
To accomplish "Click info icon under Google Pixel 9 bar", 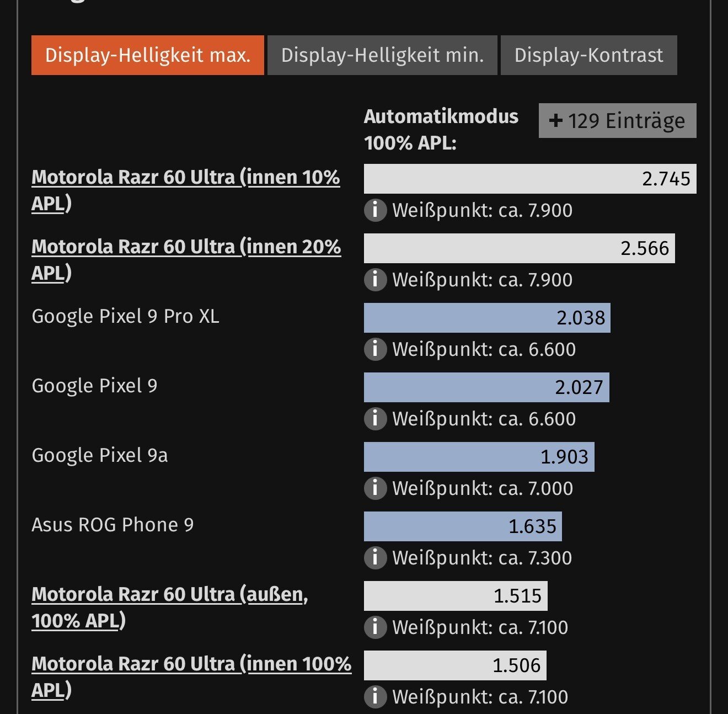I will [x=375, y=419].
